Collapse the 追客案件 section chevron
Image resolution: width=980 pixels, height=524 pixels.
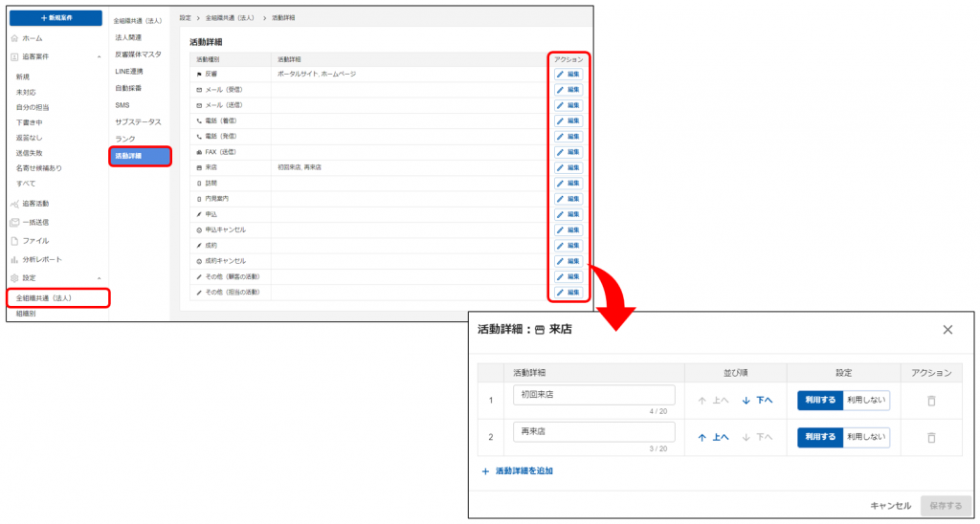pyautogui.click(x=99, y=56)
